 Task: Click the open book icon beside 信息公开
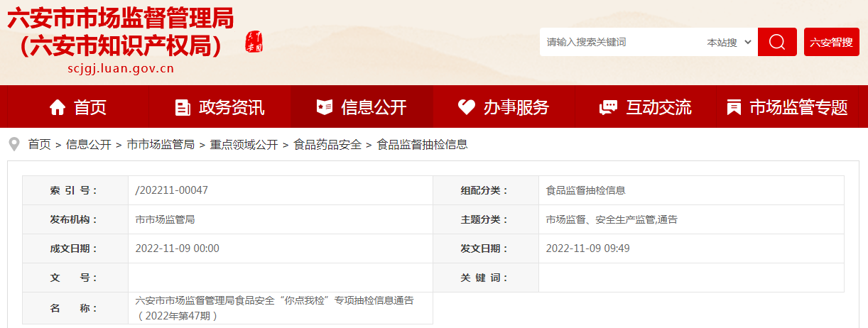click(x=324, y=107)
